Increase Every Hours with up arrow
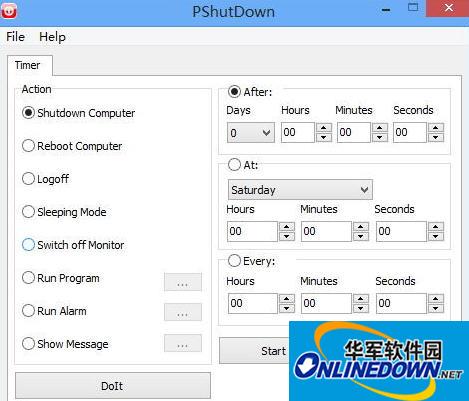Image resolution: width=469 pixels, height=401 pixels. point(287,298)
